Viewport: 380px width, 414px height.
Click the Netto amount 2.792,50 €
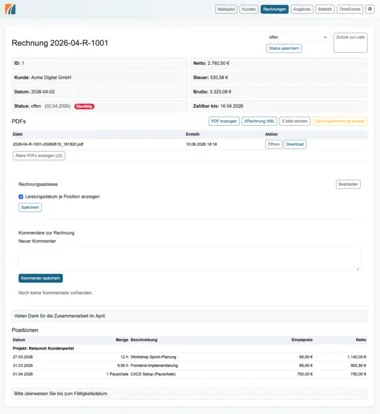click(x=219, y=63)
